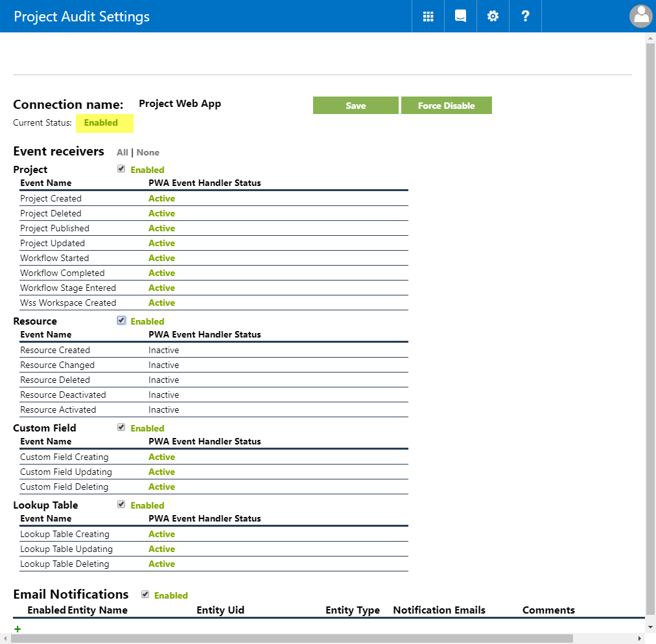Toggle the Project event receivers checkbox
Viewport: 656px width, 644px height.
(x=121, y=169)
